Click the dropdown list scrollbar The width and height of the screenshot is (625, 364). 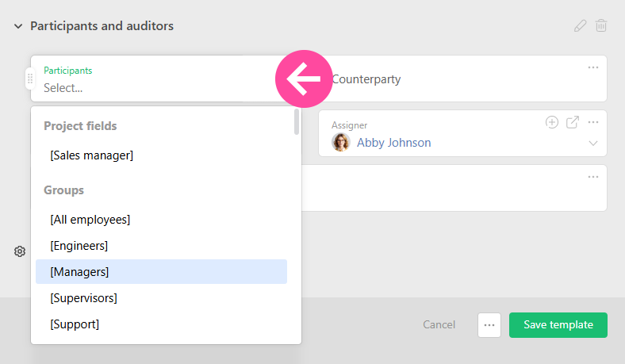click(x=297, y=122)
